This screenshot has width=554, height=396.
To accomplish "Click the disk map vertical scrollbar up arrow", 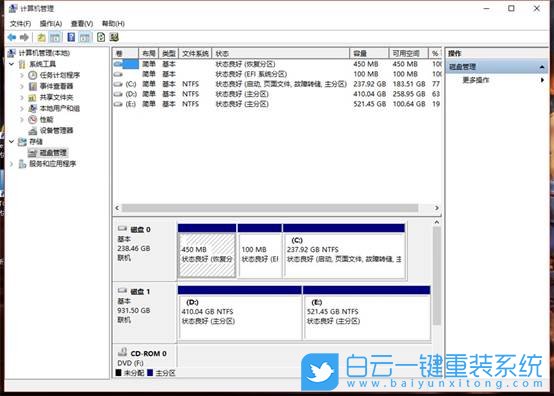I will click(x=437, y=222).
